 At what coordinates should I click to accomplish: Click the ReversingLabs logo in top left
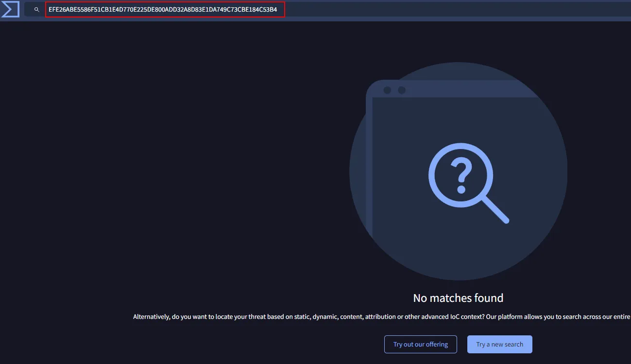tap(10, 9)
